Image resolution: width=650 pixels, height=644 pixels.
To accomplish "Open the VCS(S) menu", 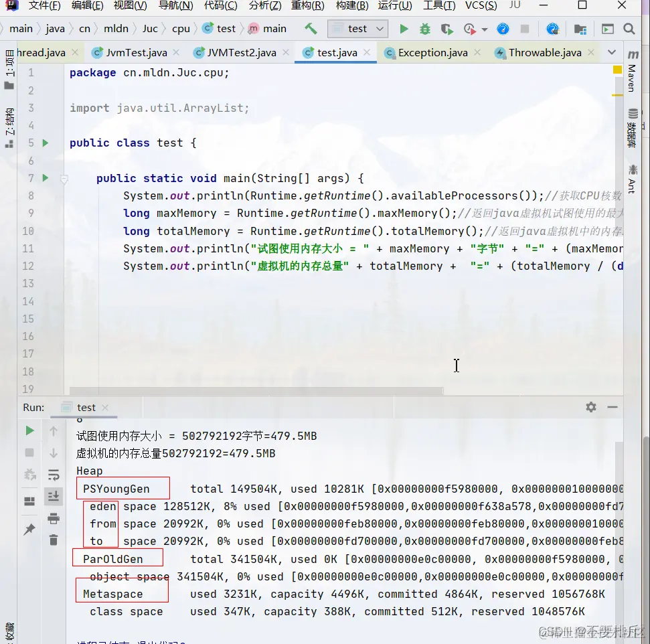I will 481,5.
